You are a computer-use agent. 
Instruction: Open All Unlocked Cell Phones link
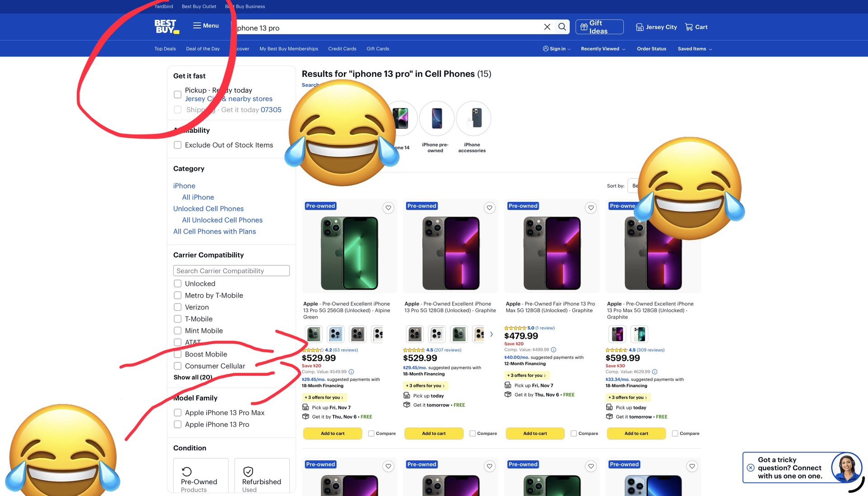click(222, 220)
